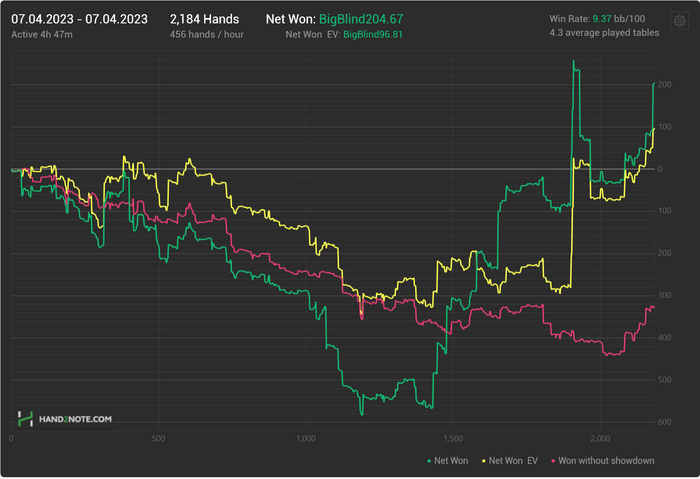Click the date range 07.04.2023 - 07.04.2023

coord(79,19)
